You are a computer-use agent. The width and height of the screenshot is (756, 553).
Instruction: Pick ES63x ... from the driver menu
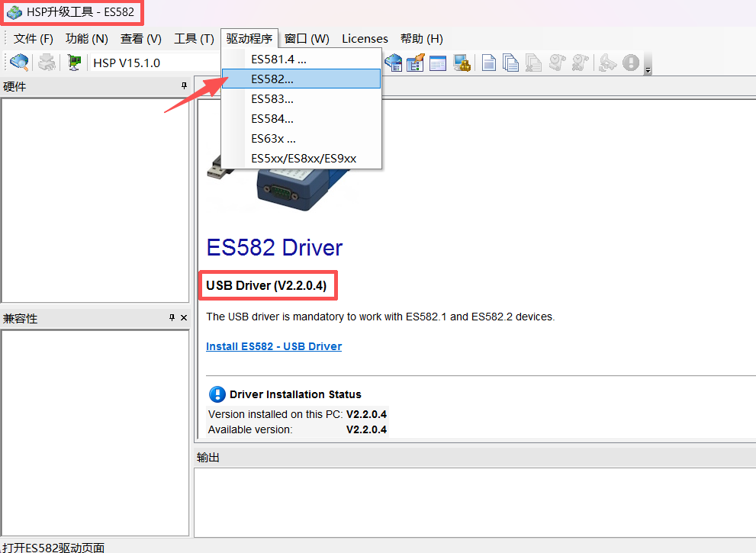(x=301, y=139)
